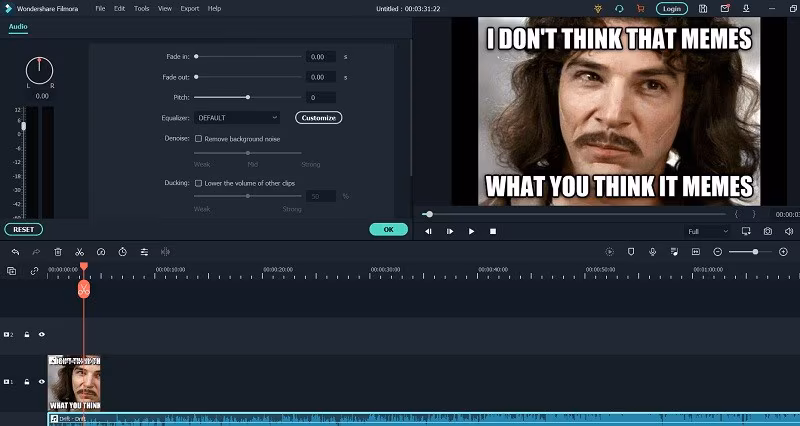The width and height of the screenshot is (800, 426).
Task: Stop the preview playback
Action: pyautogui.click(x=493, y=231)
